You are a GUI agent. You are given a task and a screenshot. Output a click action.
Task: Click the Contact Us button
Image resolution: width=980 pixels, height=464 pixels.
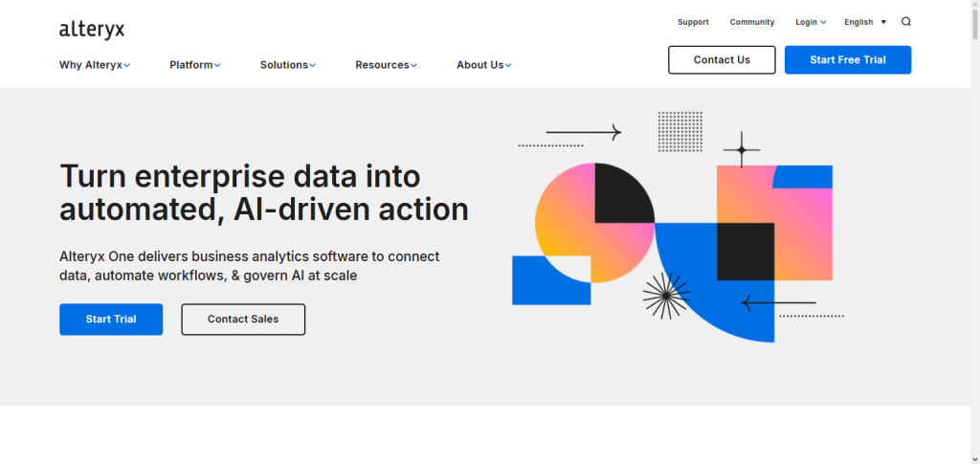coord(722,60)
